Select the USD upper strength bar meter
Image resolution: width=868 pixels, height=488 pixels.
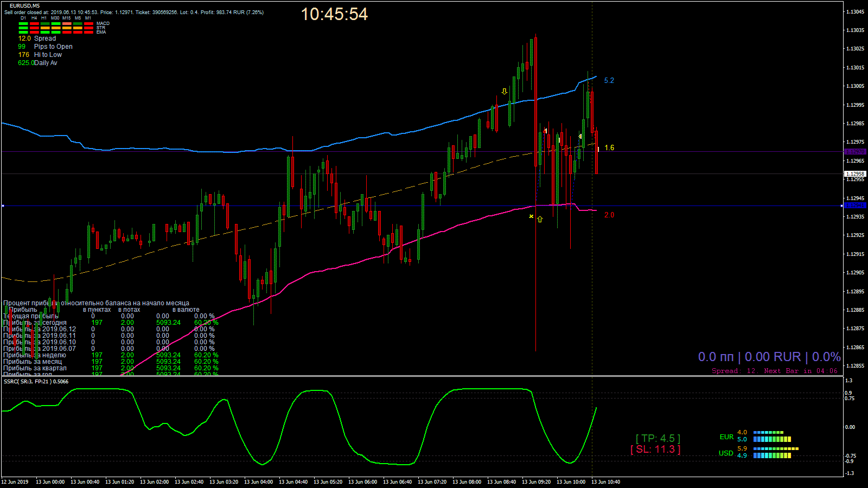coord(776,449)
